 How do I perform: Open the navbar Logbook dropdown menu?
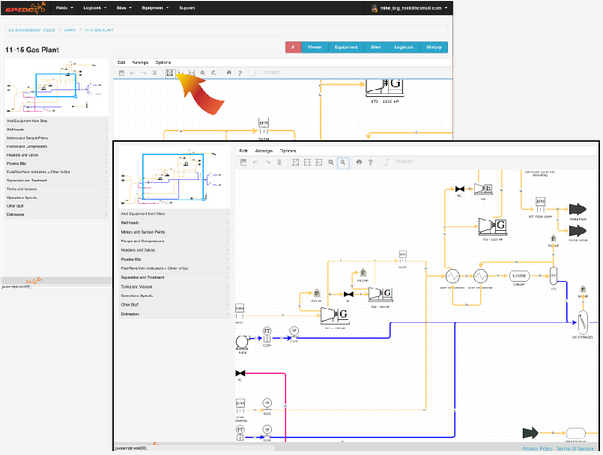coord(95,8)
